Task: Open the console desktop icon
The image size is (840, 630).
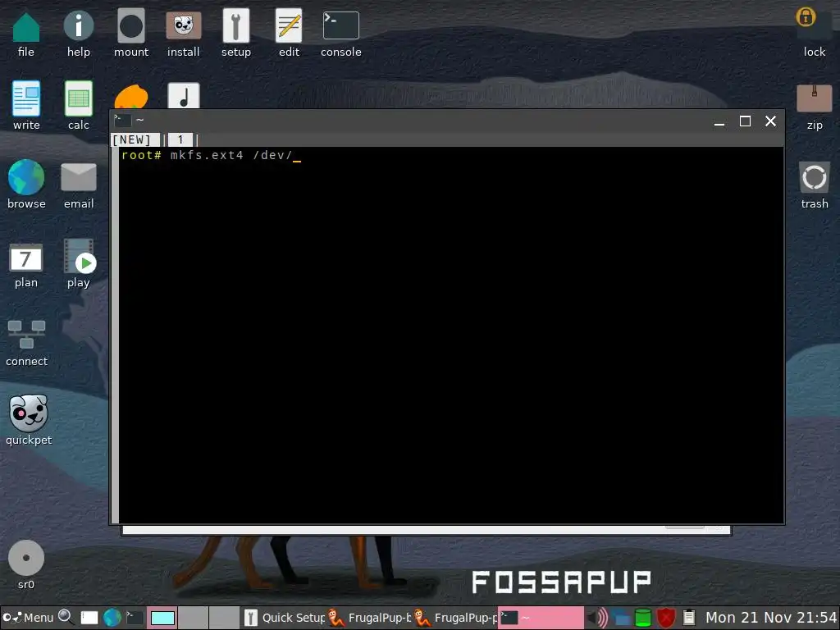Action: click(x=340, y=25)
